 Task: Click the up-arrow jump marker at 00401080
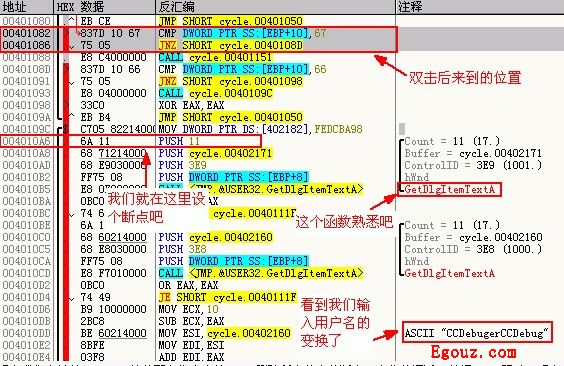click(72, 20)
